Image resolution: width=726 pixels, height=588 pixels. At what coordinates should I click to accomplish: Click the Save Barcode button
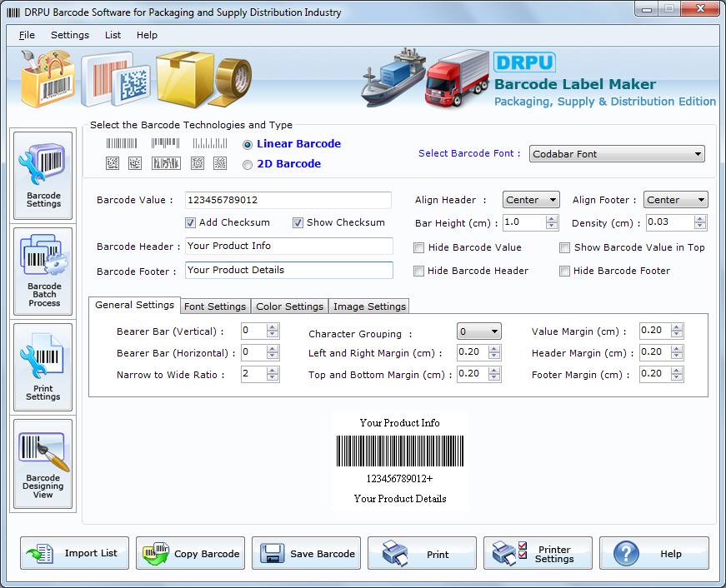click(306, 552)
